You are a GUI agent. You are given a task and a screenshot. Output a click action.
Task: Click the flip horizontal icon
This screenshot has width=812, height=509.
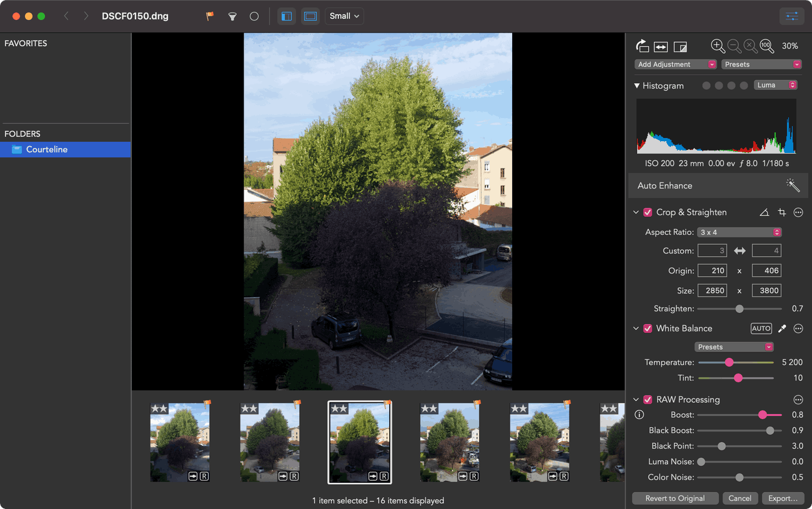(x=661, y=47)
